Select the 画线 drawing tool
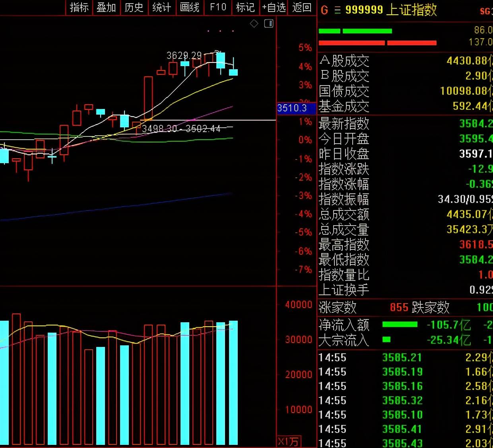The width and height of the screenshot is (493, 448). click(x=190, y=8)
